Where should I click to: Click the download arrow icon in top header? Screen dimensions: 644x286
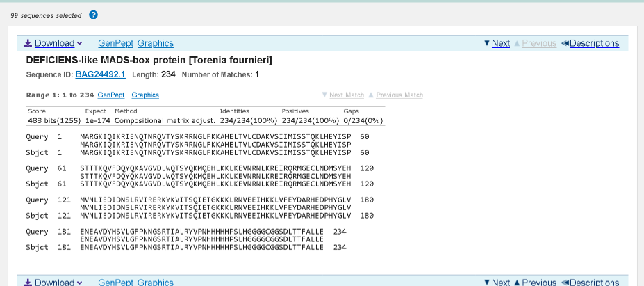[28, 43]
